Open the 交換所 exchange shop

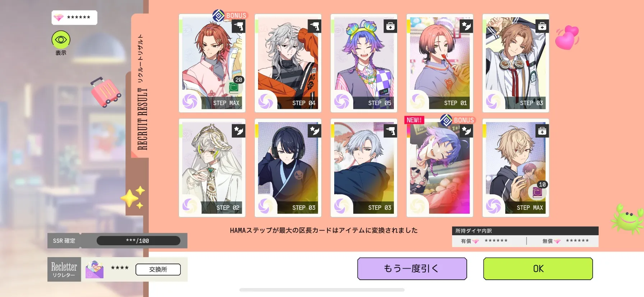point(158,269)
